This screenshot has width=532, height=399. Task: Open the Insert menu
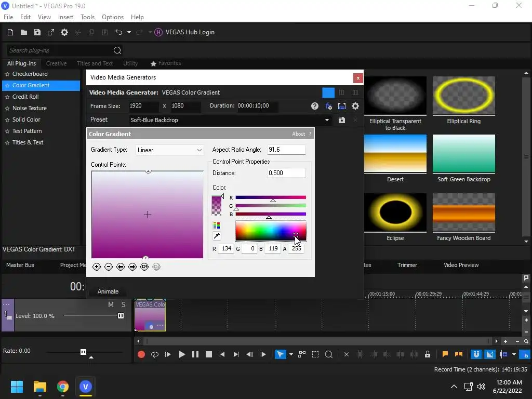tap(65, 17)
